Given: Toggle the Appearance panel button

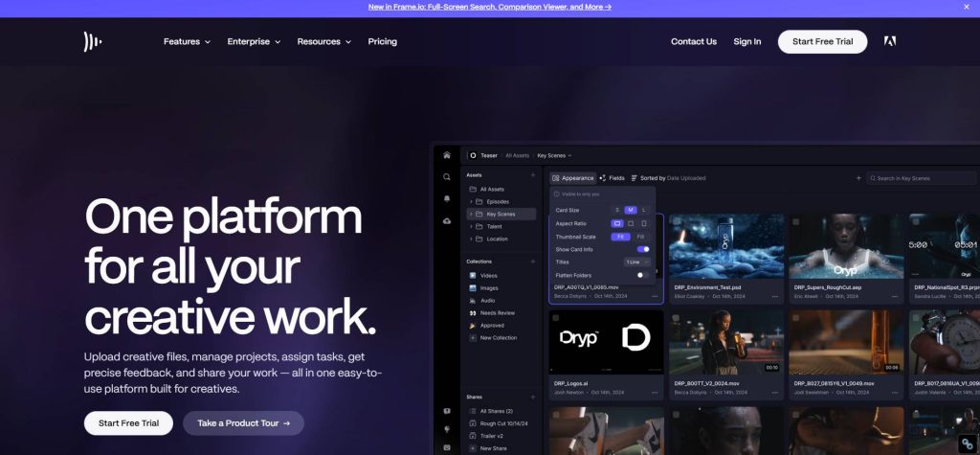Looking at the screenshot, I should tap(573, 178).
